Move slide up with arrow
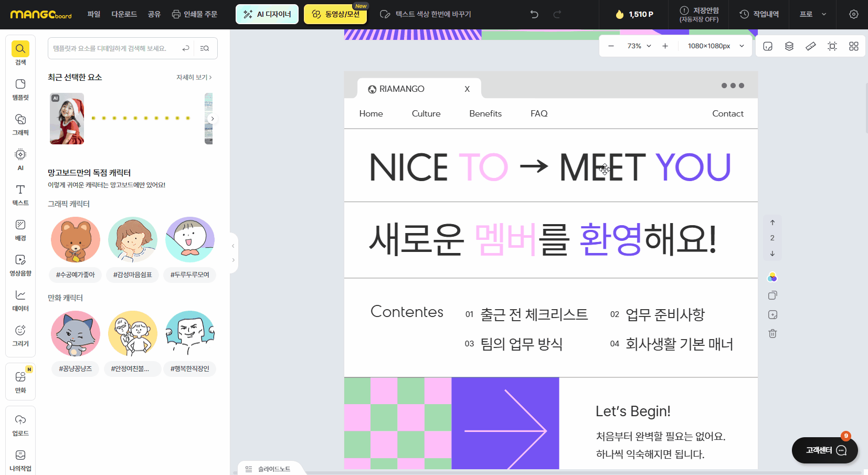Image resolution: width=868 pixels, height=475 pixels. (772, 223)
